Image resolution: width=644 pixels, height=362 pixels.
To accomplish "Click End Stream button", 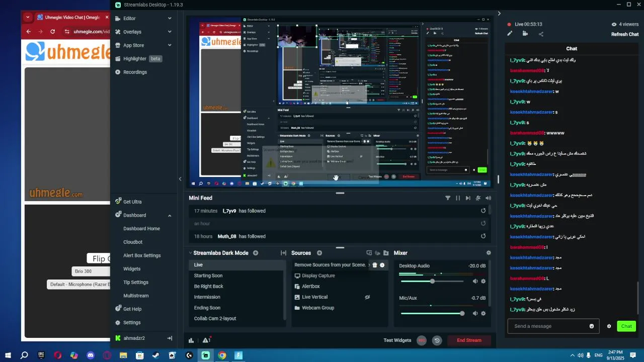I will (469, 340).
